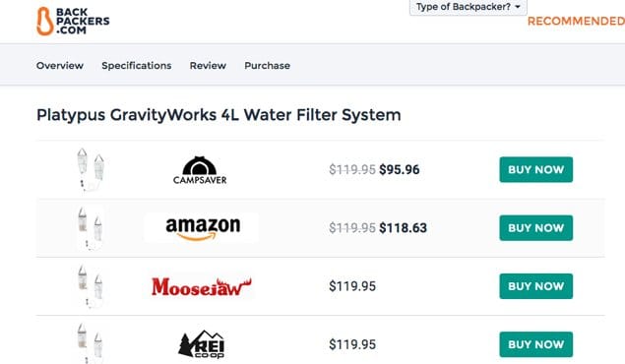Click the Platypus GravityWorks 4L product title
Screen dimensions: 625x364
pos(219,115)
